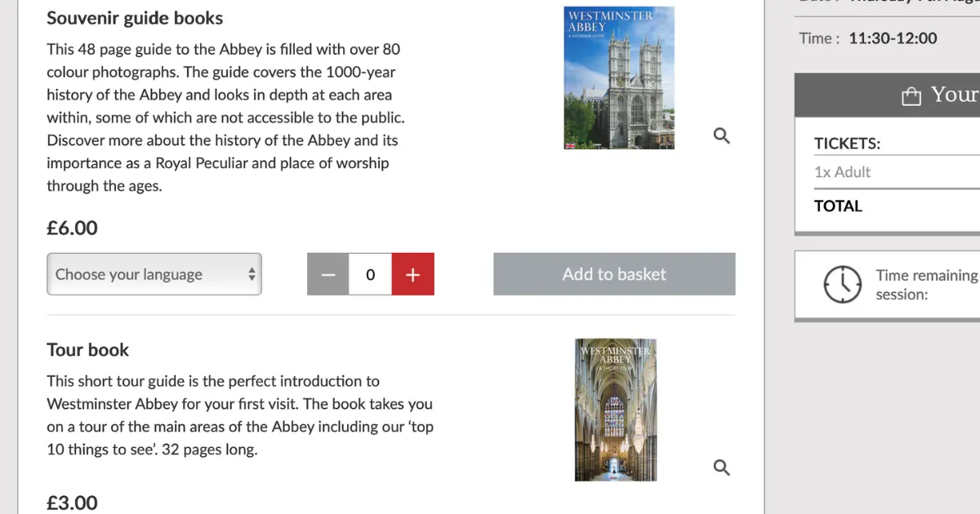
Task: Open the Westminster Abbey short tour cover image
Action: pyautogui.click(x=616, y=410)
